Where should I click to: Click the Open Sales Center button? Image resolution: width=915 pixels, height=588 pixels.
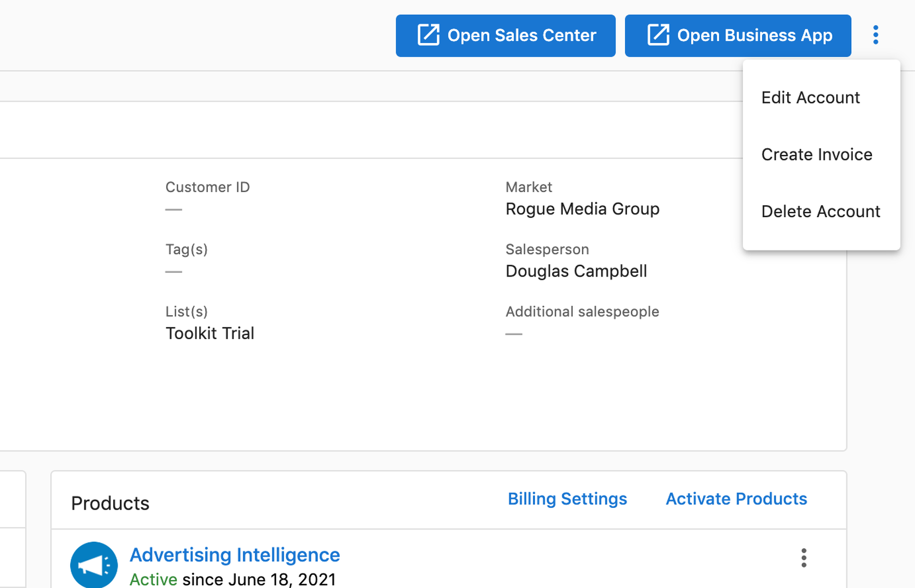[505, 35]
